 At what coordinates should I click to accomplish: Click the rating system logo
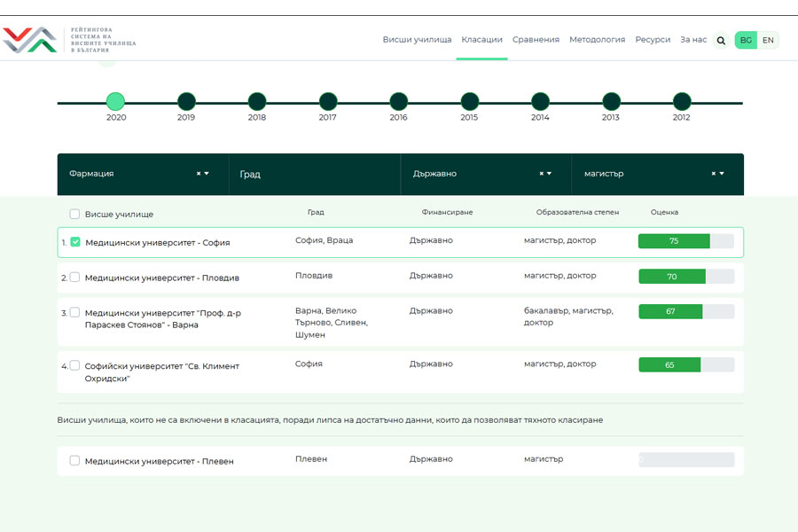[70, 40]
